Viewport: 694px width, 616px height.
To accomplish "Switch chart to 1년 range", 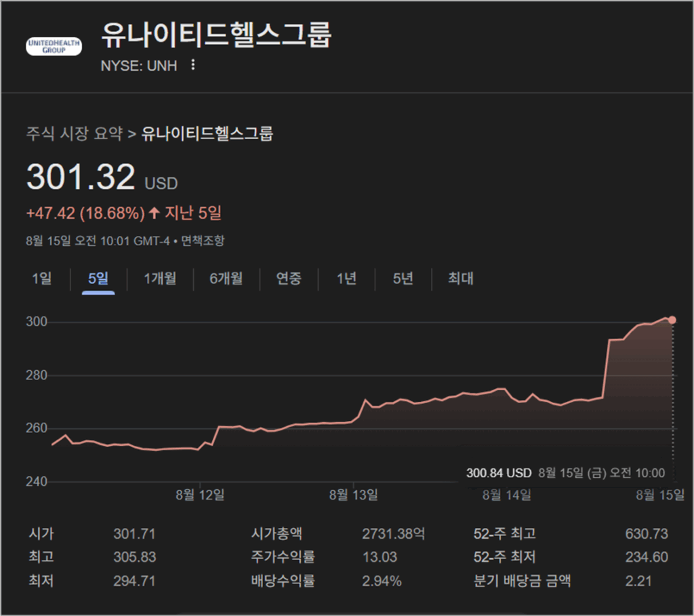I will click(346, 279).
